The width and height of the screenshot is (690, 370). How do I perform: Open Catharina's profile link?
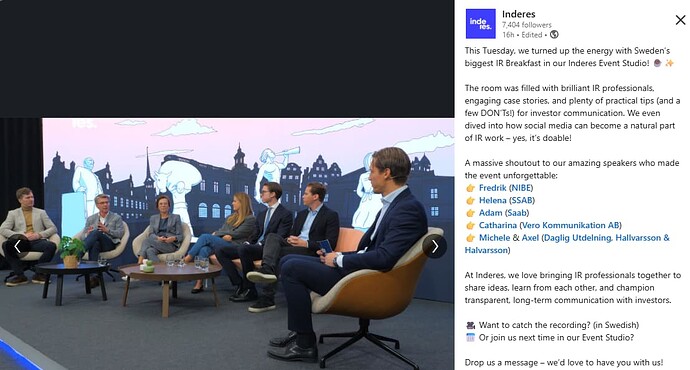pos(498,225)
